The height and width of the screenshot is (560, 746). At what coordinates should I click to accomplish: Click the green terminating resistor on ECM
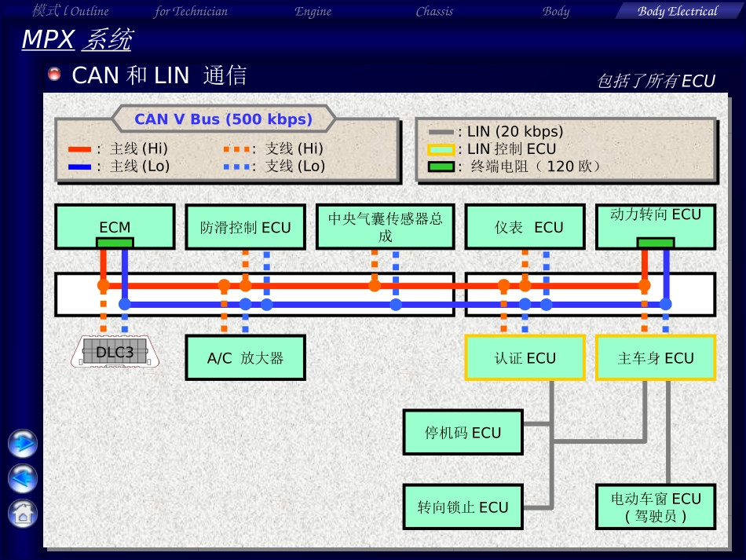click(x=115, y=243)
